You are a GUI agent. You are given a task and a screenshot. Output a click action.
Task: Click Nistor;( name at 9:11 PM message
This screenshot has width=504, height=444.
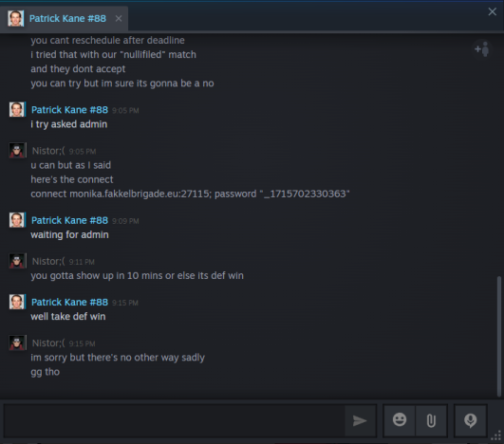(x=48, y=261)
